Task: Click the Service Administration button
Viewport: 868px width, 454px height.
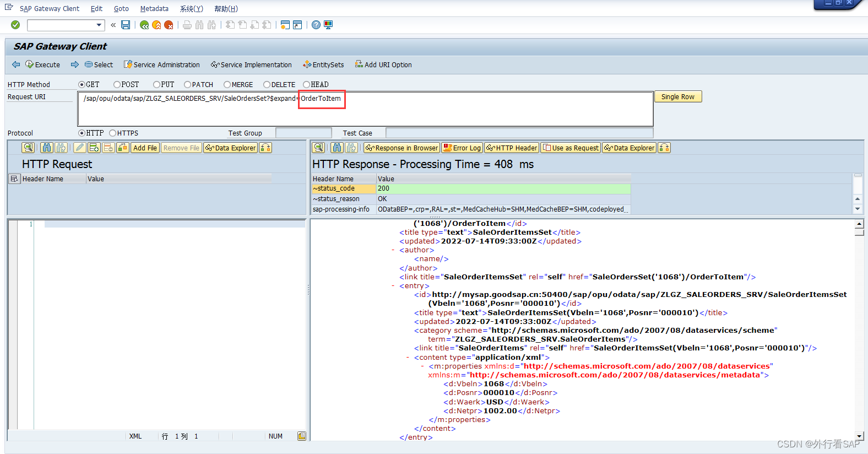Action: click(162, 64)
